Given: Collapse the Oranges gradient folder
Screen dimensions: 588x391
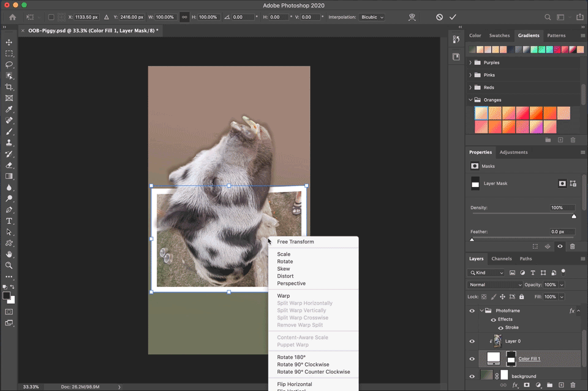Looking at the screenshot, I should point(470,100).
